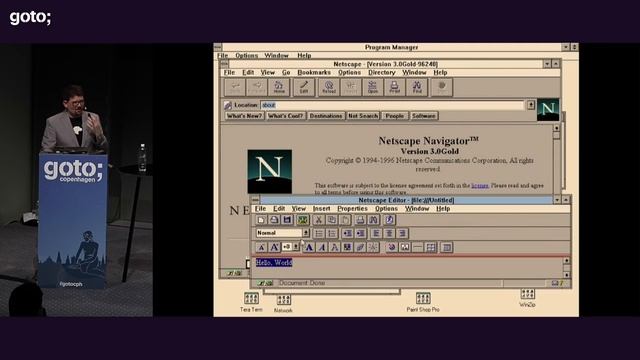
Task: Insert Horizontal Line in Netscape Editor
Action: click(x=418, y=247)
